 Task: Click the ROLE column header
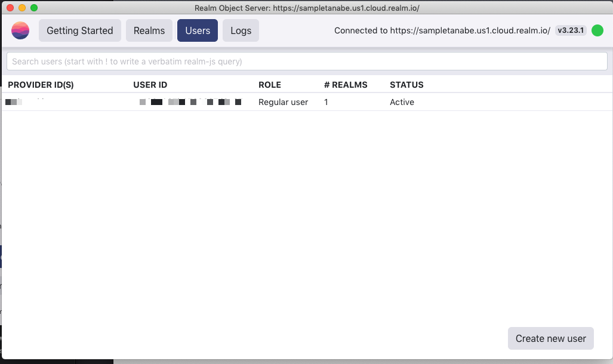270,85
